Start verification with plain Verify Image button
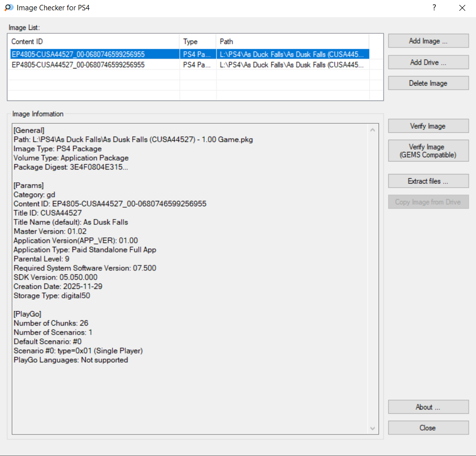Screen dimensions: 476x456 coord(428,126)
